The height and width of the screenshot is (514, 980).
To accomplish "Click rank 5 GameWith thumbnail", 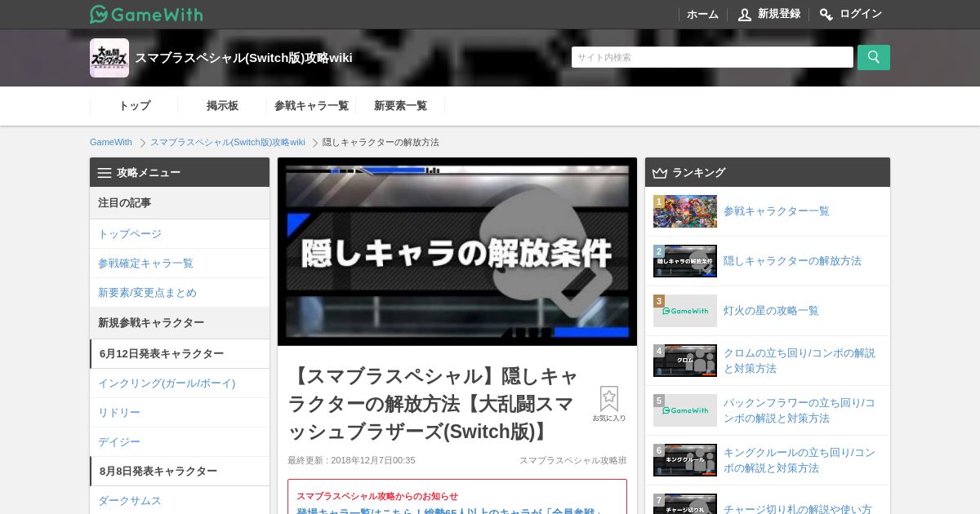I will tap(685, 410).
